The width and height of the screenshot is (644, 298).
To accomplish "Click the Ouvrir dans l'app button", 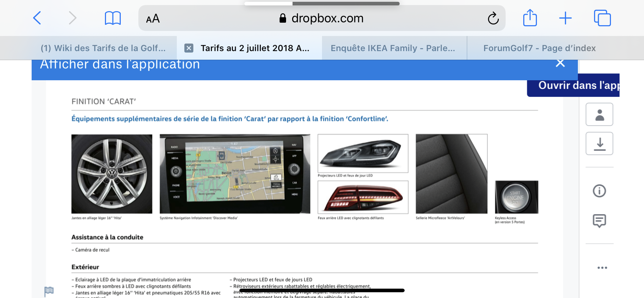I will (x=573, y=85).
